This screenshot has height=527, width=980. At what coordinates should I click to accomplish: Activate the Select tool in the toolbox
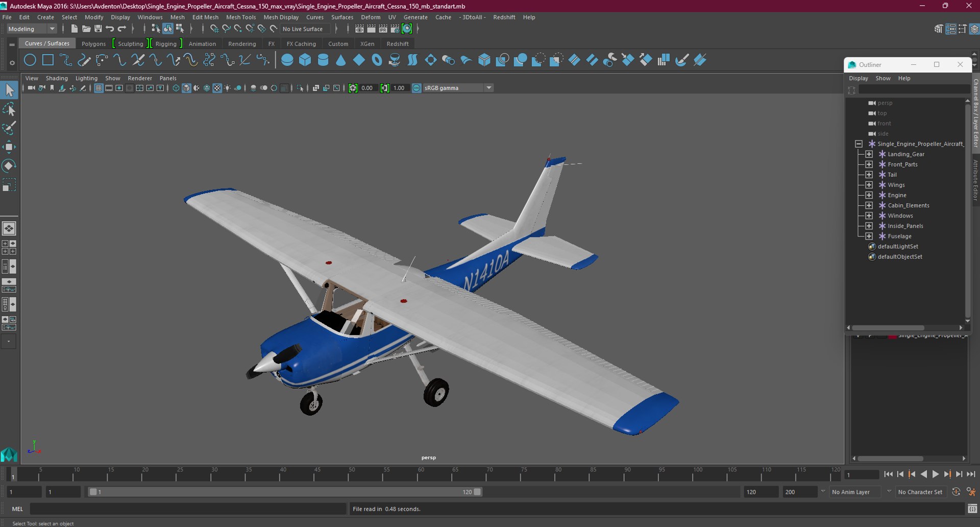click(x=9, y=90)
